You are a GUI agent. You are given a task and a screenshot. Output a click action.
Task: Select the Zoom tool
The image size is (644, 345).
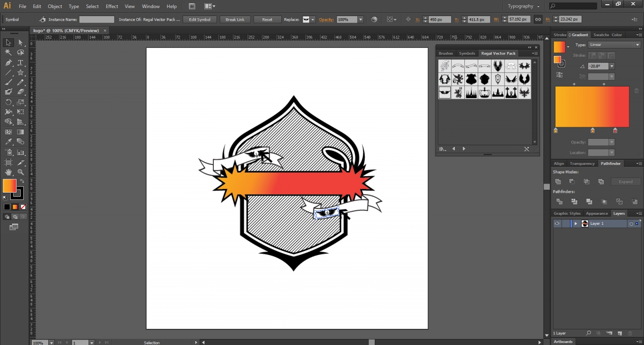coord(21,172)
